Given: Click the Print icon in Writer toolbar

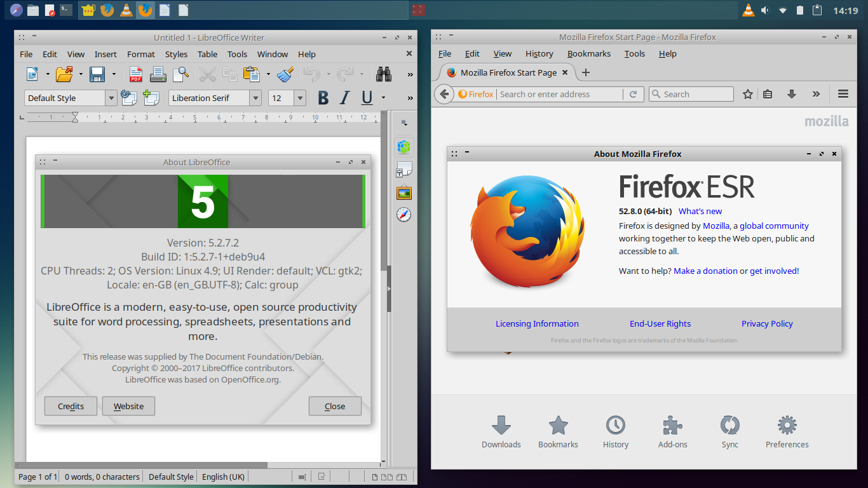Looking at the screenshot, I should click(158, 74).
